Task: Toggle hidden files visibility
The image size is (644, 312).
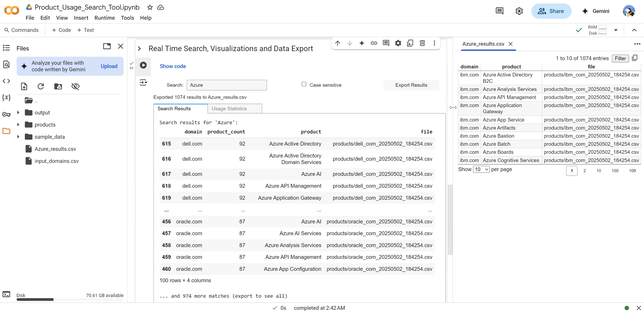Action: coord(75,87)
